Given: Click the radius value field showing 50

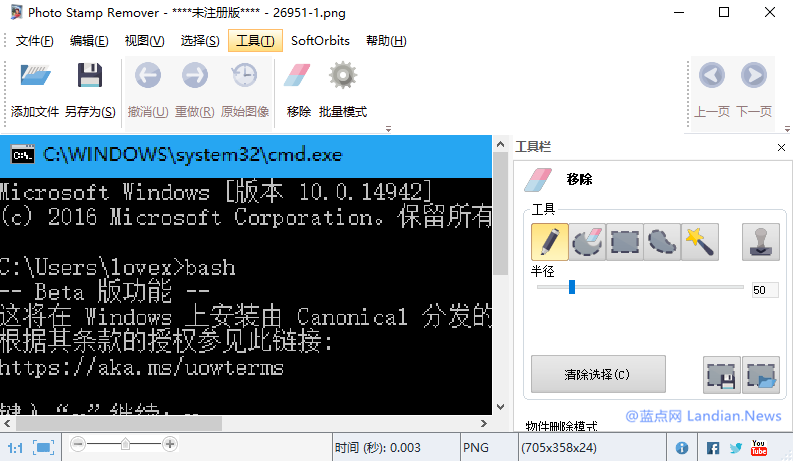Looking at the screenshot, I should tap(765, 290).
